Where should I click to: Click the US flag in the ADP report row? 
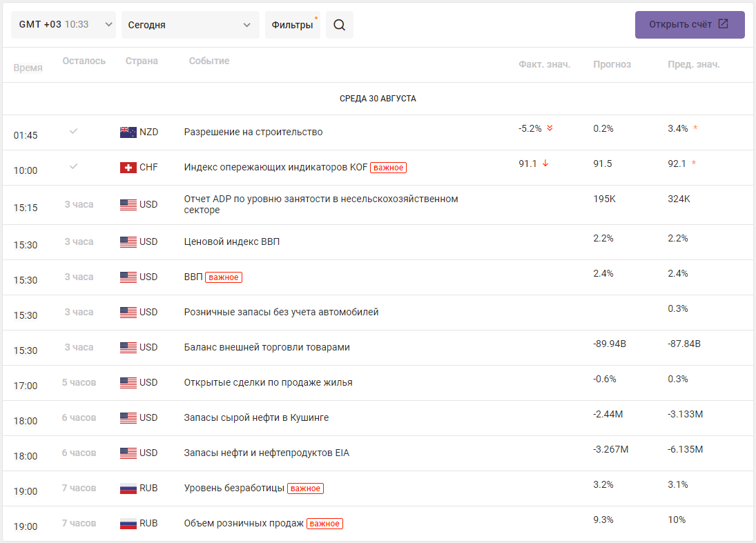128,204
